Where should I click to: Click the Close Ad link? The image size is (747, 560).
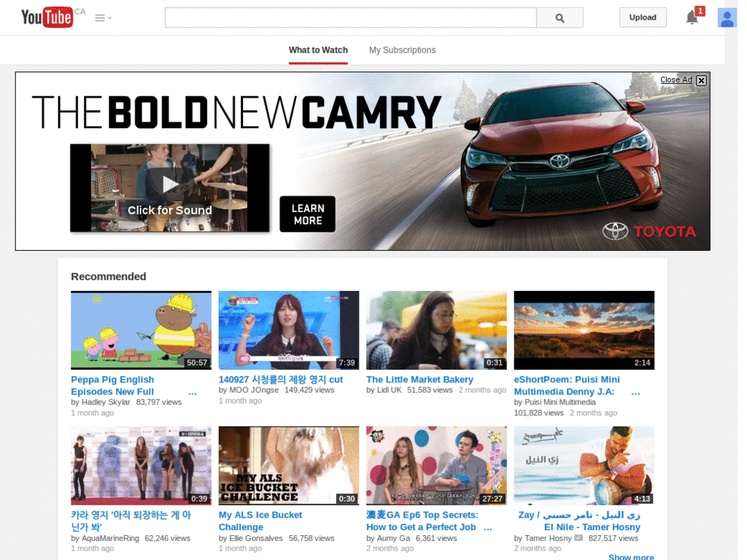click(676, 79)
